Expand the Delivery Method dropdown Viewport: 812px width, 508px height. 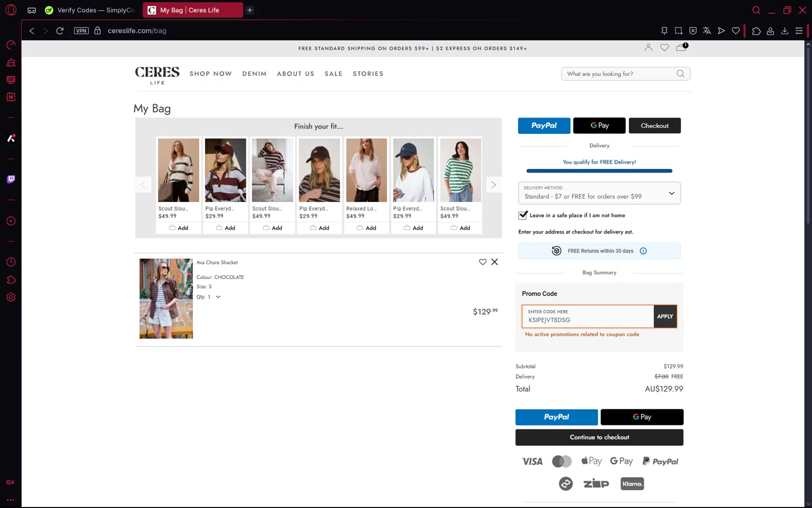point(599,193)
